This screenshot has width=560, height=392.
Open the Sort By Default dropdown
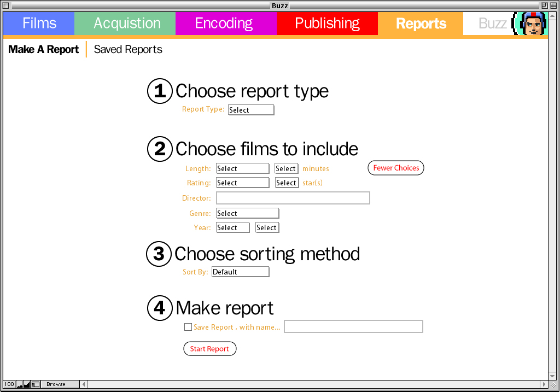pyautogui.click(x=241, y=272)
